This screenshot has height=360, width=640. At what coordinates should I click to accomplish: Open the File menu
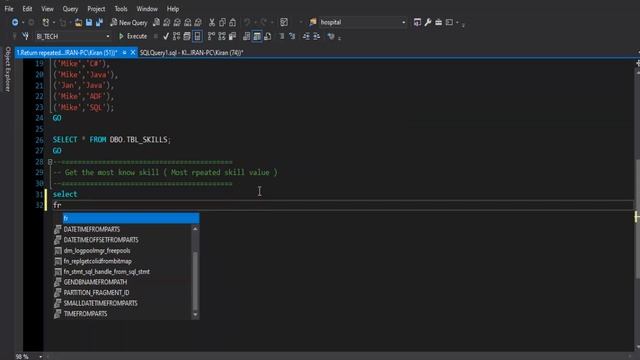click(x=9, y=9)
